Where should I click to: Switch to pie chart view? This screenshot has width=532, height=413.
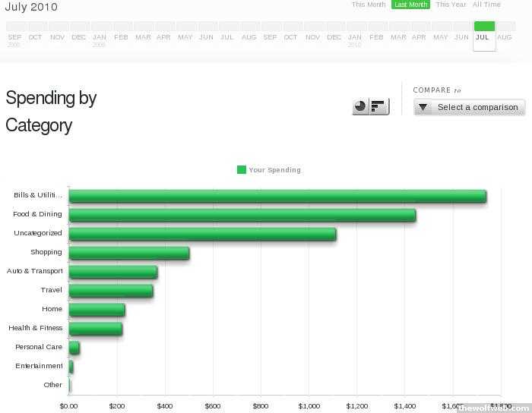coord(361,106)
